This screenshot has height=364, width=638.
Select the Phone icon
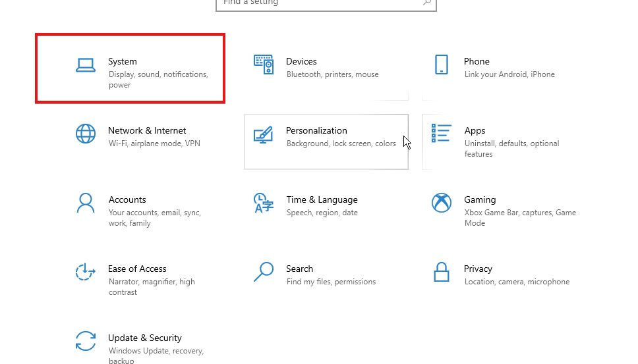pyautogui.click(x=442, y=65)
